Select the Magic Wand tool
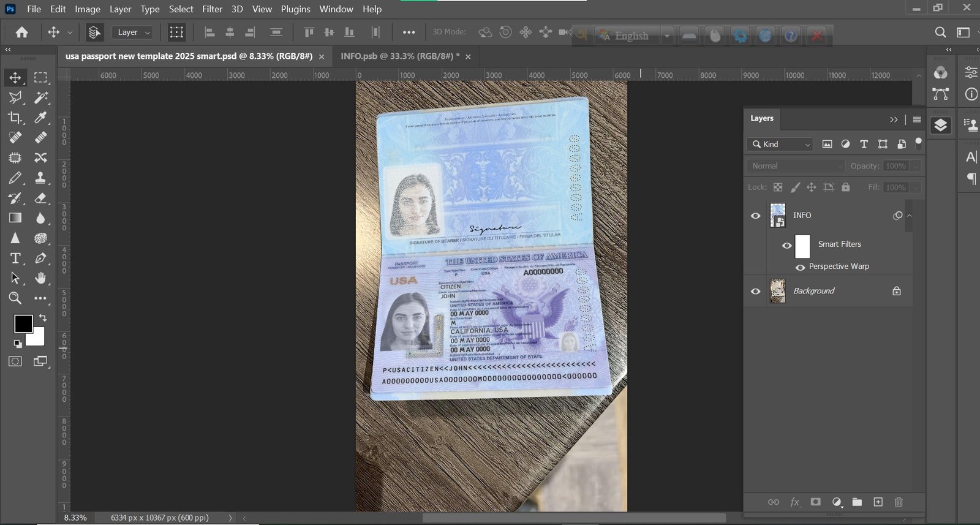This screenshot has width=980, height=525. (x=41, y=97)
